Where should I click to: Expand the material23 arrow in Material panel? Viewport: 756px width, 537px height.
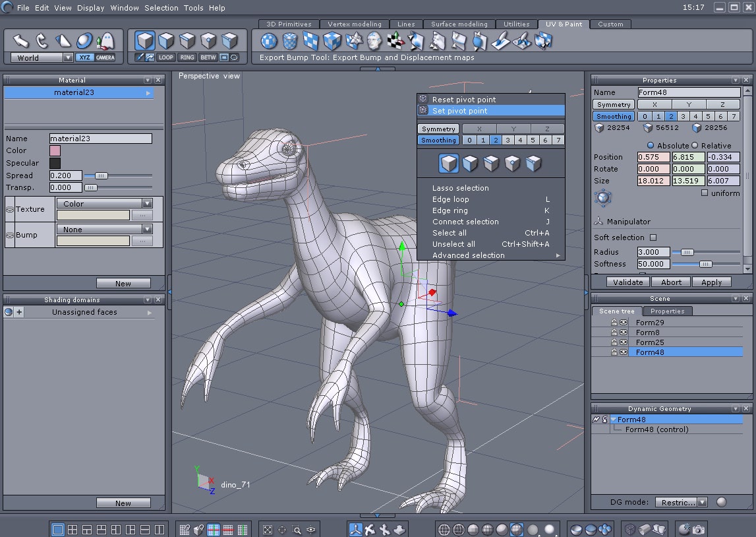tap(148, 92)
